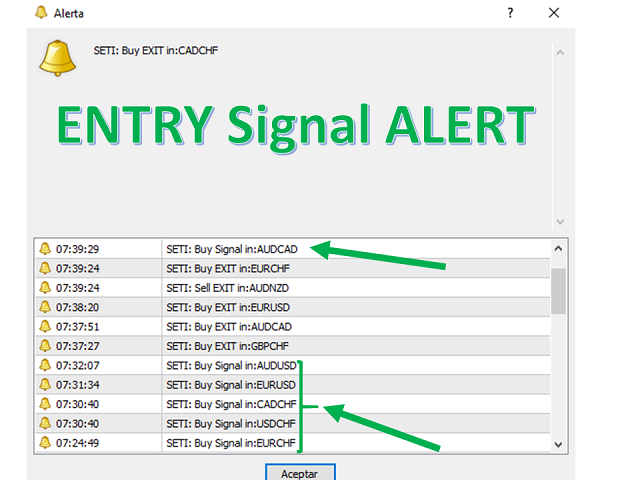
Task: Click bell icon in the 07:39:29 row
Action: 45,249
